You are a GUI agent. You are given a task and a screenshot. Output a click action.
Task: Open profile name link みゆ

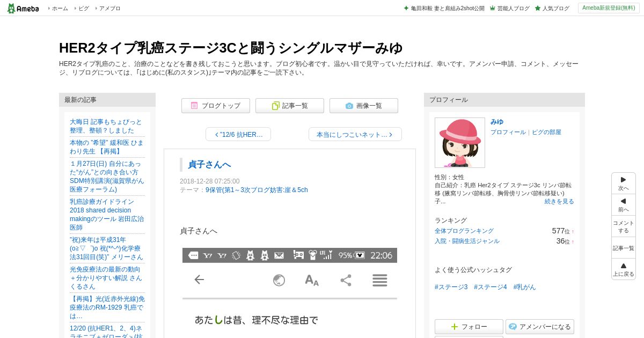tap(497, 122)
